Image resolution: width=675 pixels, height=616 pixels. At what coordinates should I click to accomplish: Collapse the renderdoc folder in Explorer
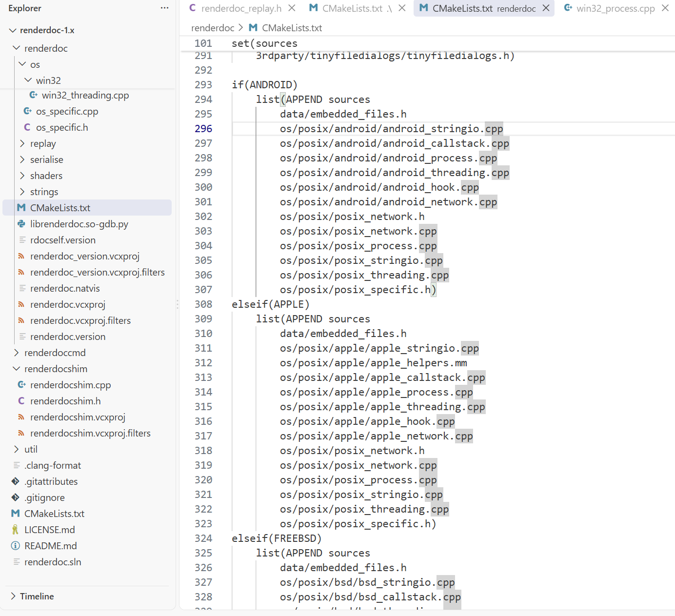17,48
